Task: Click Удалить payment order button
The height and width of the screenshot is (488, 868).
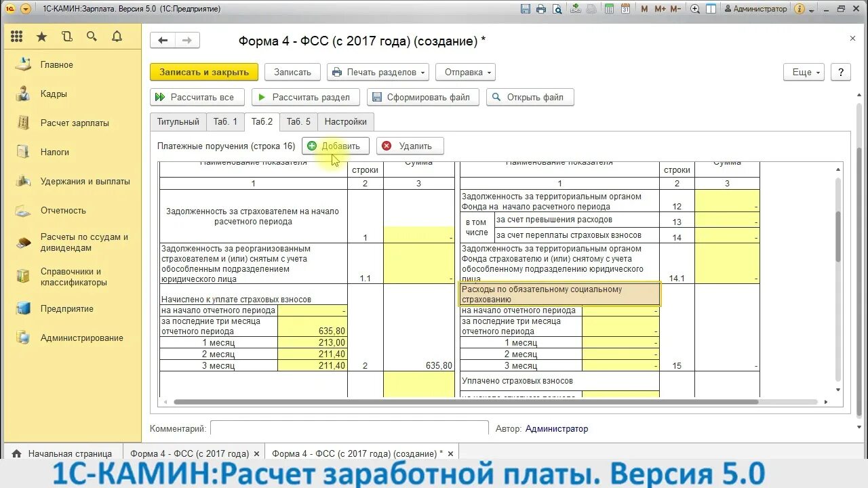Action: click(x=410, y=146)
